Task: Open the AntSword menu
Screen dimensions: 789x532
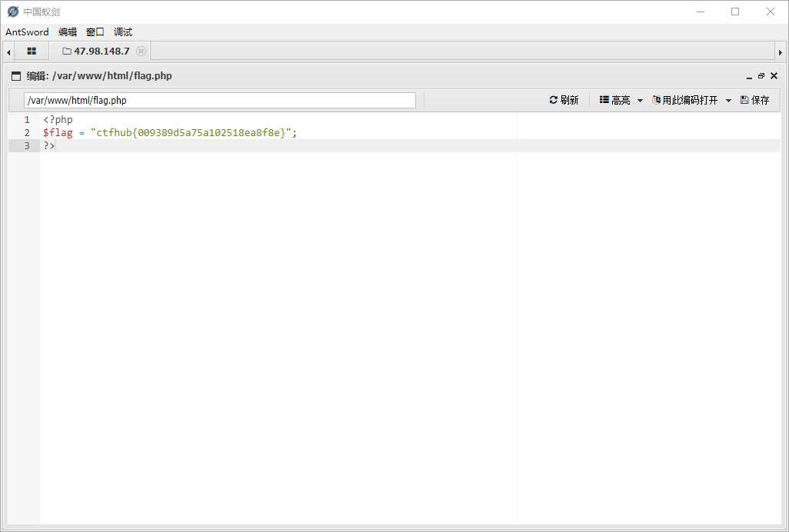Action: (27, 32)
